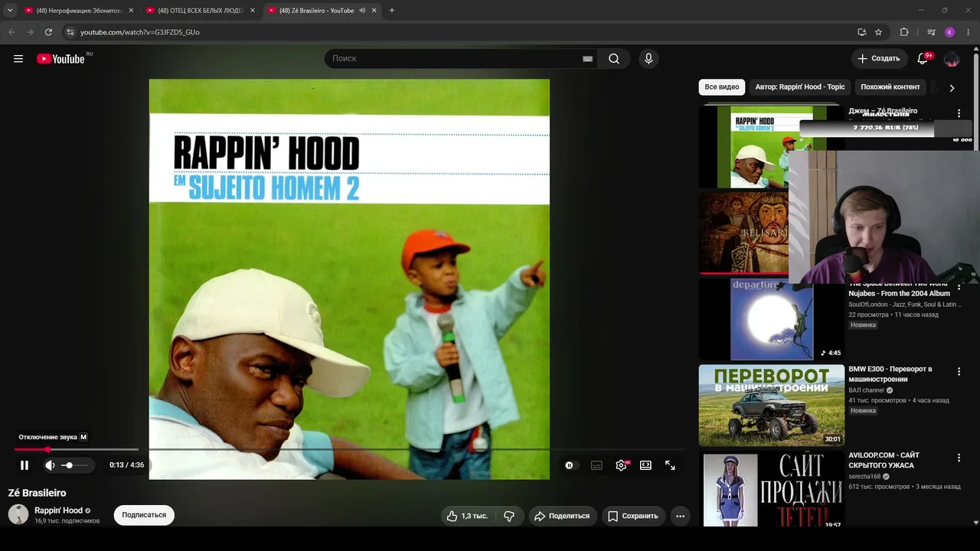
Task: Click the search magnifier button
Action: click(x=614, y=59)
